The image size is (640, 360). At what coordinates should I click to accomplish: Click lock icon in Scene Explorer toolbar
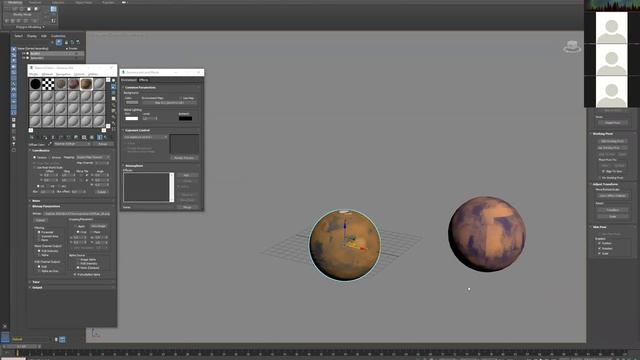coord(66,42)
